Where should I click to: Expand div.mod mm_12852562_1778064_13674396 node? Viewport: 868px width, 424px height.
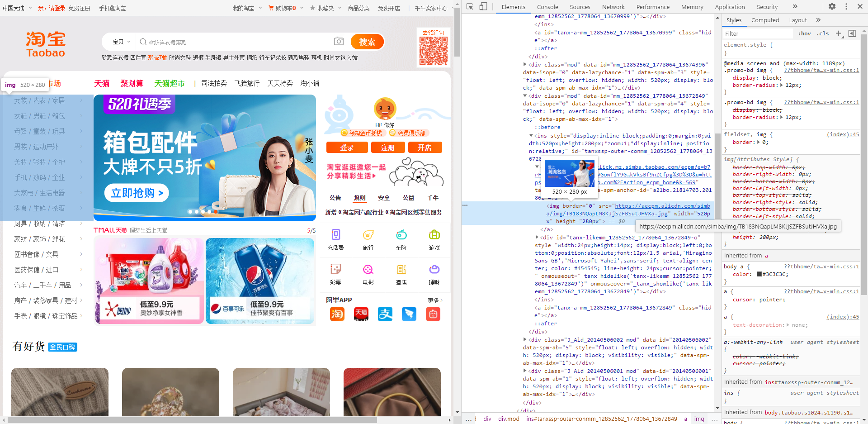pos(525,65)
